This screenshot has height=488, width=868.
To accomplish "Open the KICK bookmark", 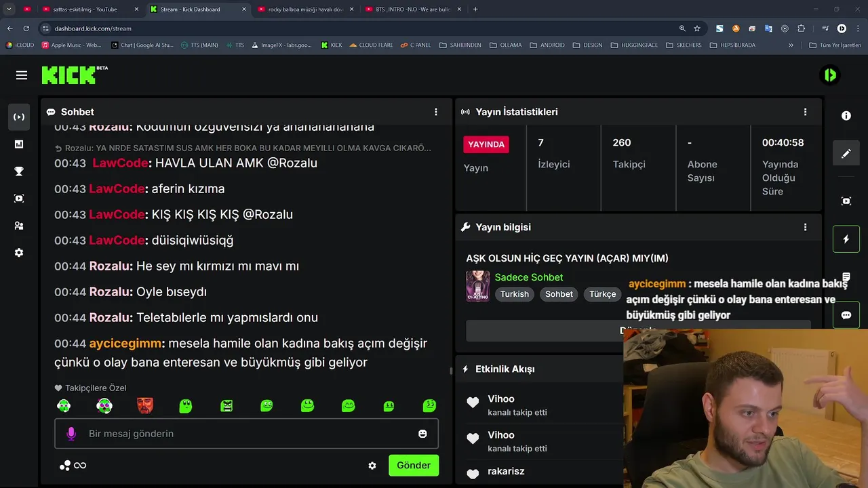I will 332,45.
